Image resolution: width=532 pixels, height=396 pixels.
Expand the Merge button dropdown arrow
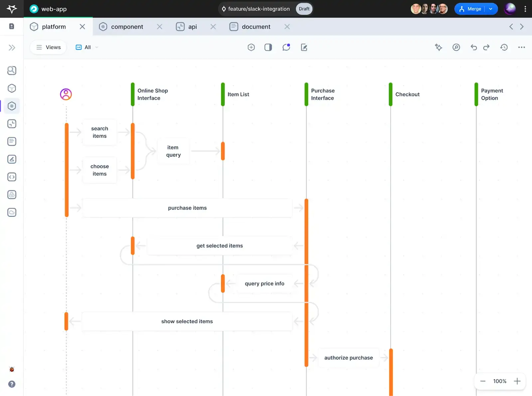[491, 9]
